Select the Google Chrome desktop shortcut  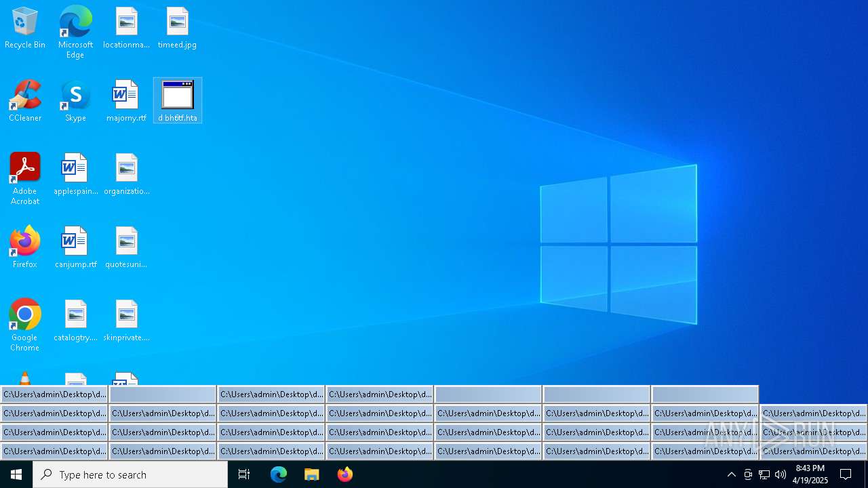25,325
